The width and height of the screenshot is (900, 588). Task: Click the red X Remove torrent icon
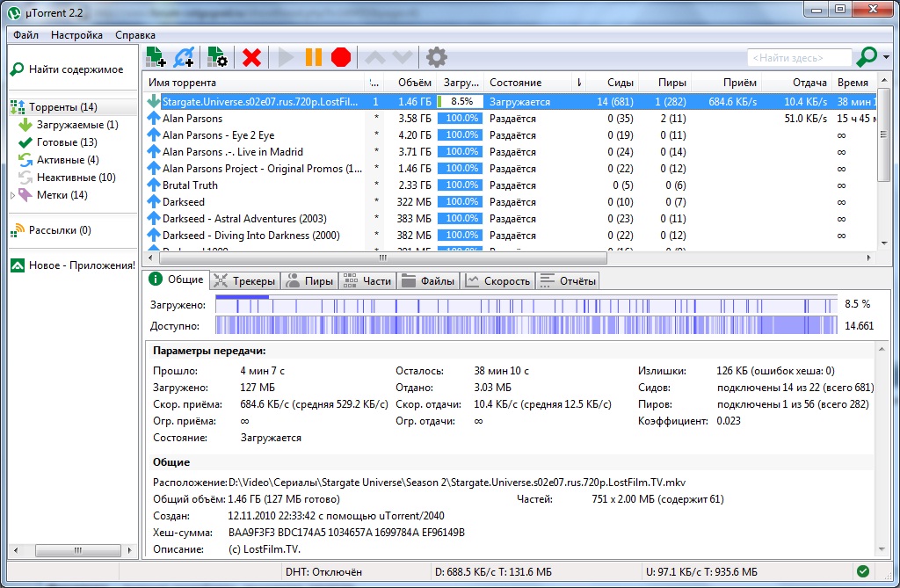[x=251, y=58]
